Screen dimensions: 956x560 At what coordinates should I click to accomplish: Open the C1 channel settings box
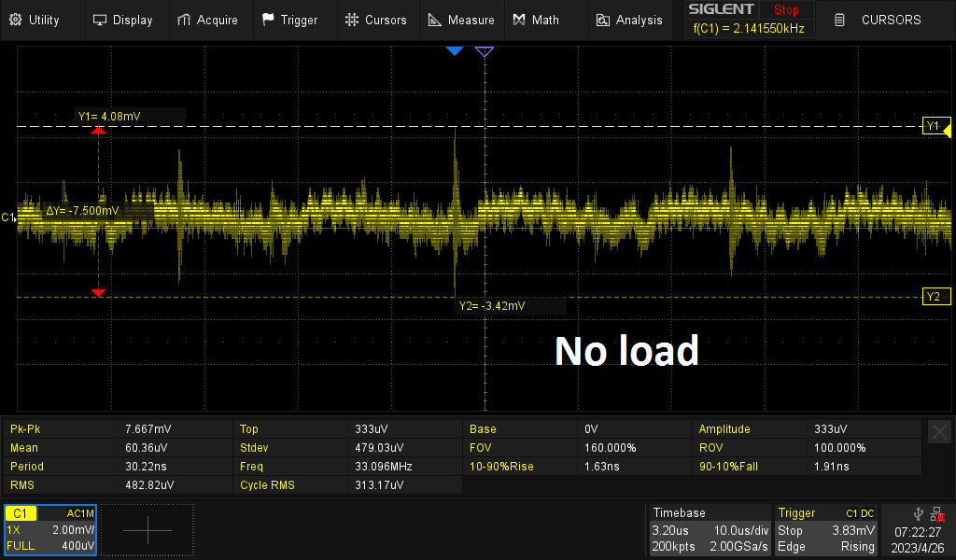point(50,529)
